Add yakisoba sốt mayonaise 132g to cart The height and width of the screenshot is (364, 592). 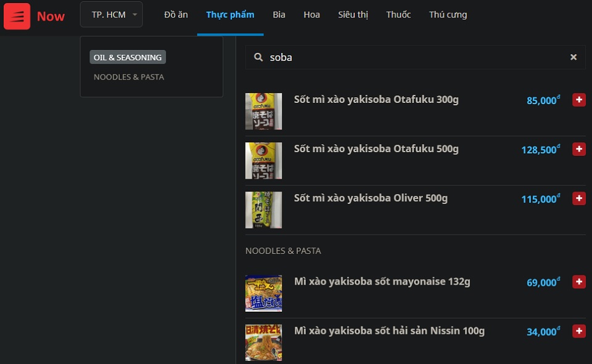point(579,281)
